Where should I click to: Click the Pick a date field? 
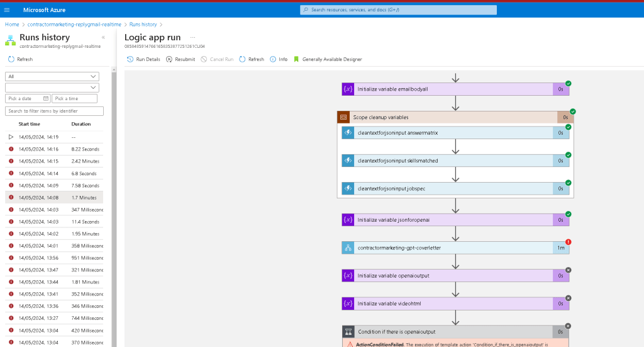pos(28,99)
